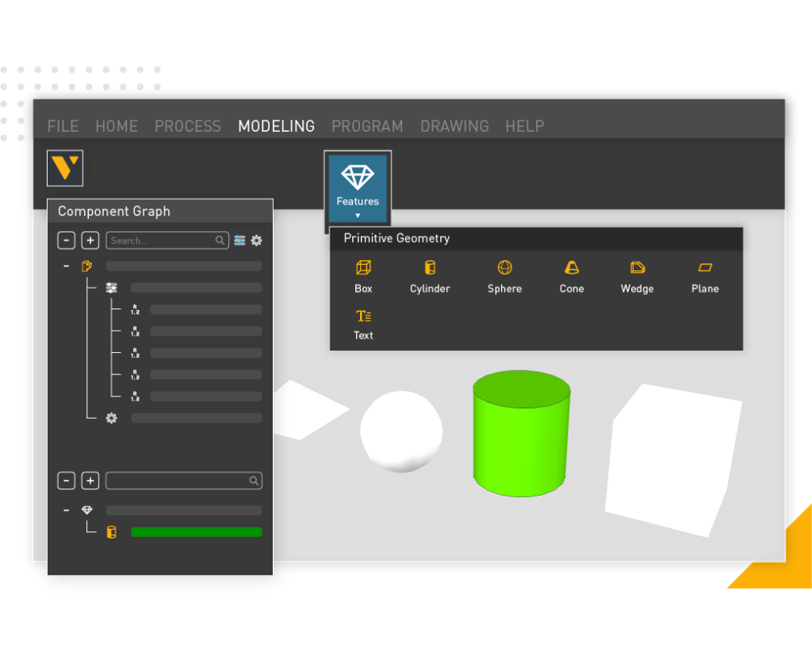Image resolution: width=812 pixels, height=667 pixels.
Task: Switch to the HOME tab
Action: (x=117, y=126)
